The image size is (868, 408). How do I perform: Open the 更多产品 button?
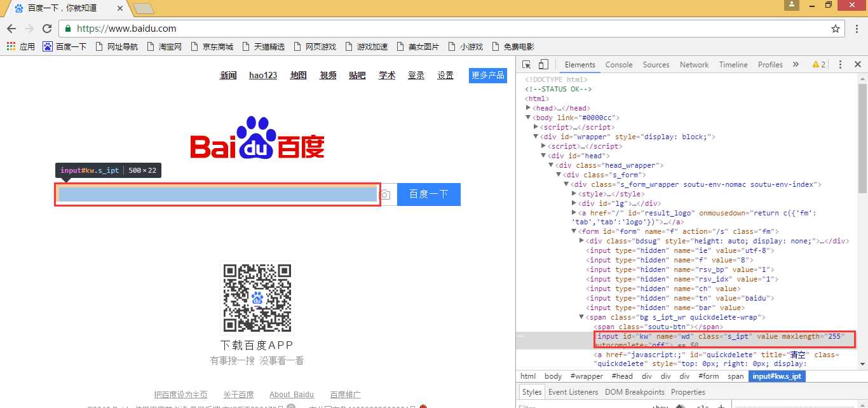[488, 75]
